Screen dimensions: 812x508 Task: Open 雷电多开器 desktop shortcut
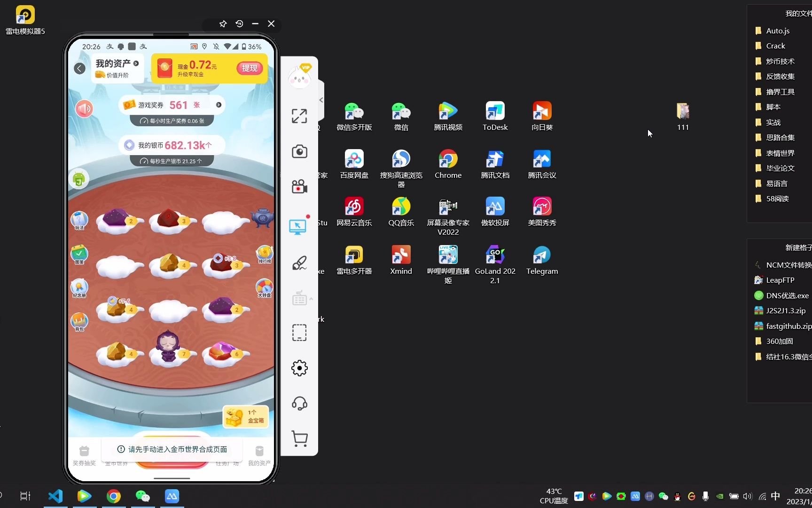pos(354,261)
